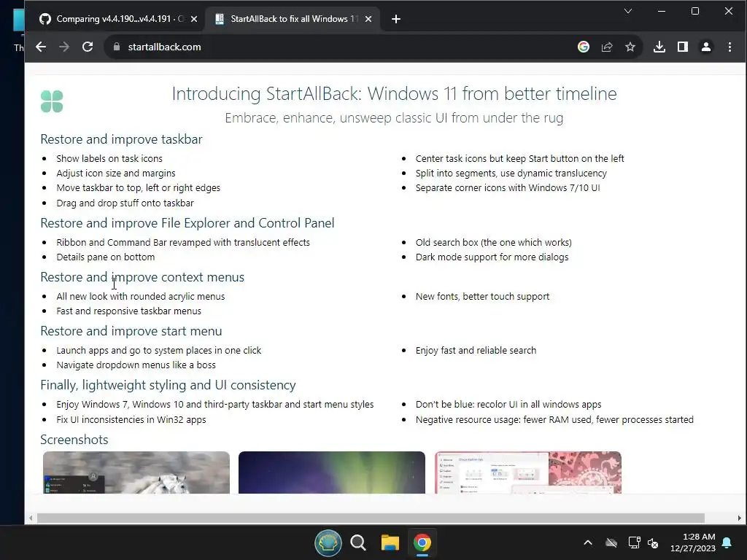Click the Introducing StartAllBack heading
Viewport: 747px width, 560px height.
pos(394,94)
